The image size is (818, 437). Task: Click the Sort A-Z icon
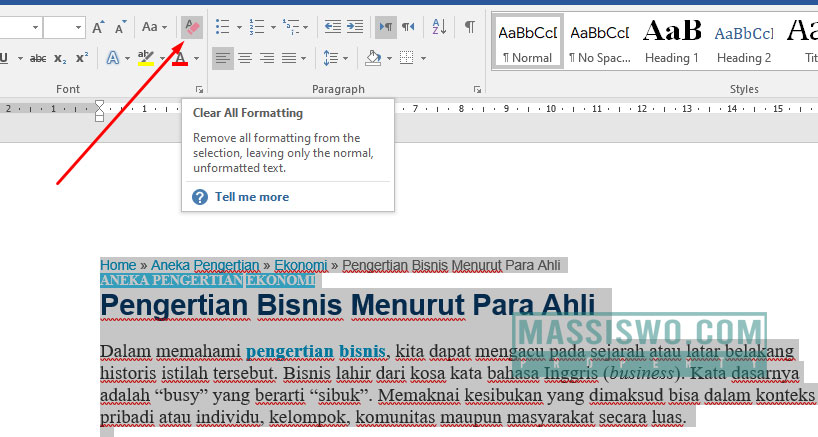439,27
